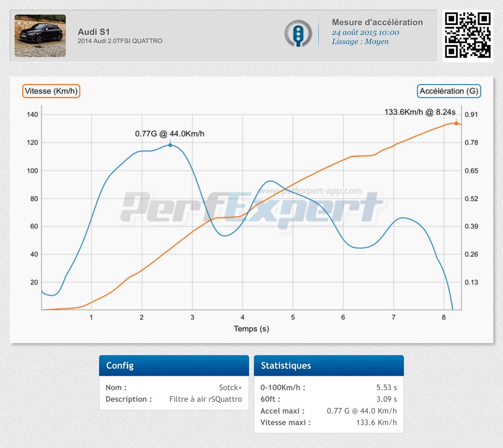Click the Mesure d'accélération heading

click(x=377, y=22)
